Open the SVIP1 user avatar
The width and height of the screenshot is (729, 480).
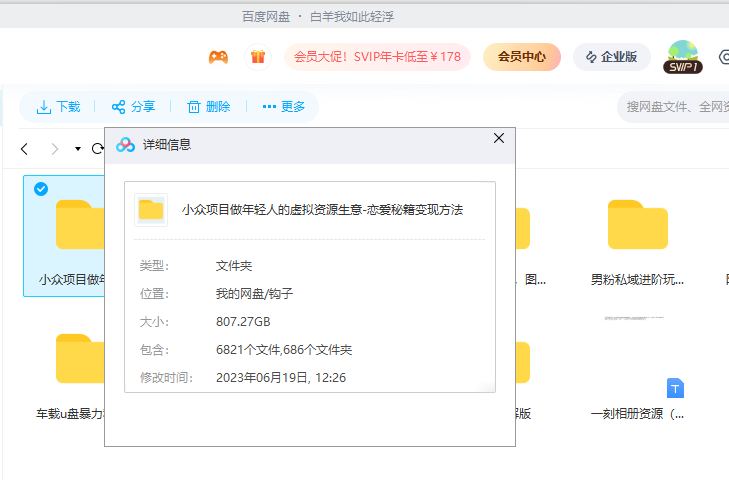[x=683, y=57]
